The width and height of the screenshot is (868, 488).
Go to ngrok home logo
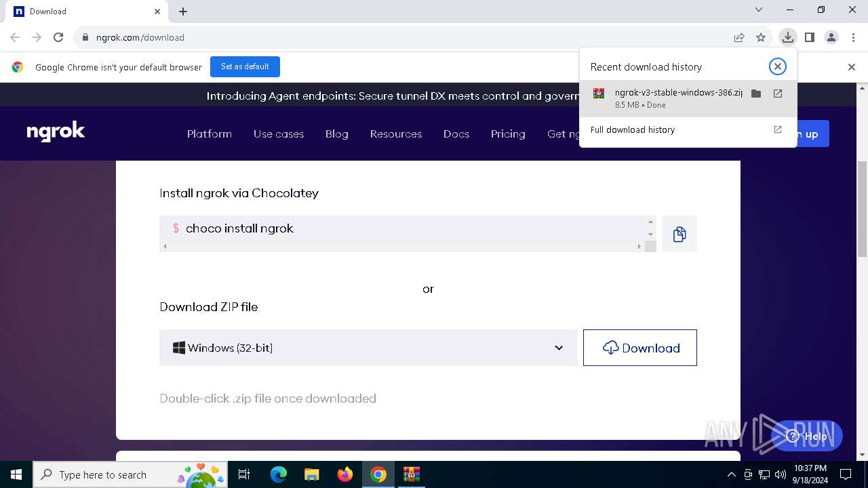pyautogui.click(x=56, y=131)
